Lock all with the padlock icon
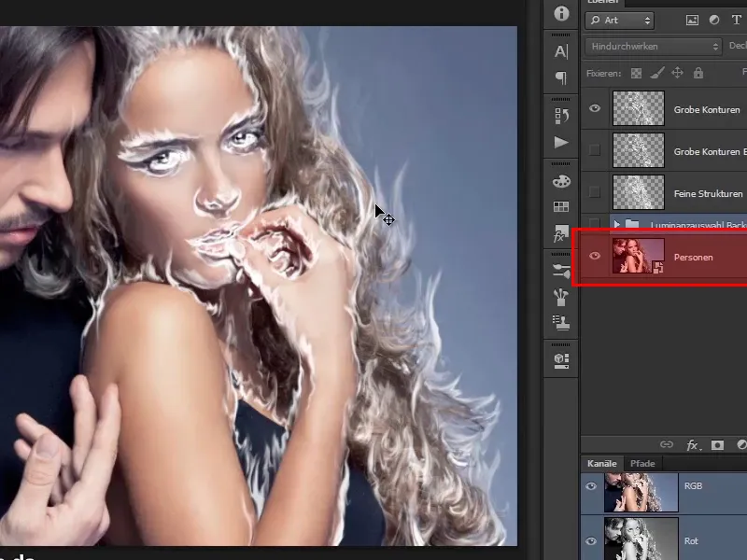The image size is (747, 560). coord(698,73)
